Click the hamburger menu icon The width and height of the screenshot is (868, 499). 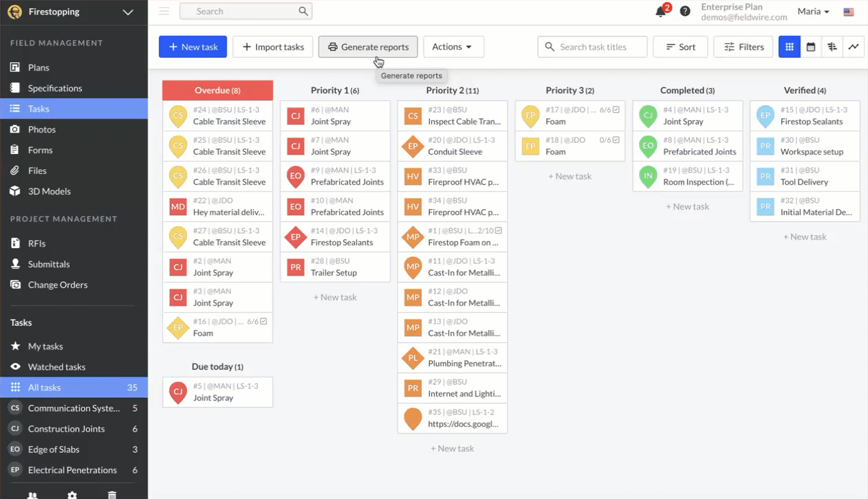click(x=164, y=11)
